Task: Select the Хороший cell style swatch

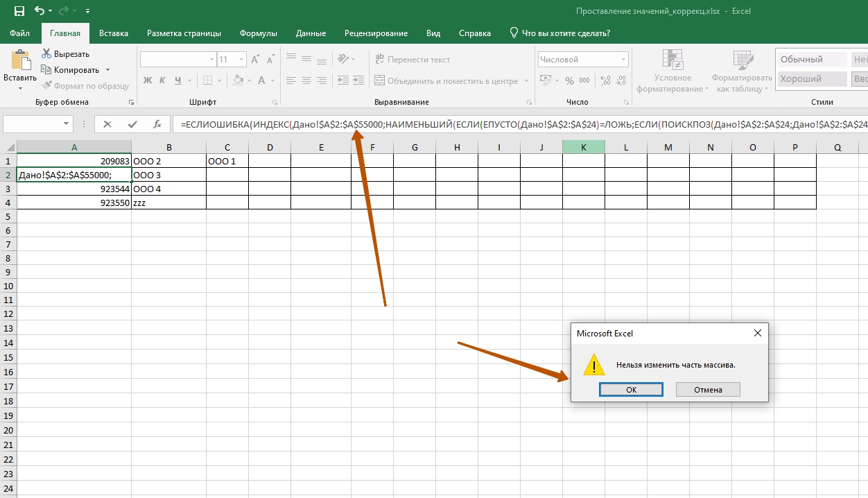Action: (x=811, y=79)
